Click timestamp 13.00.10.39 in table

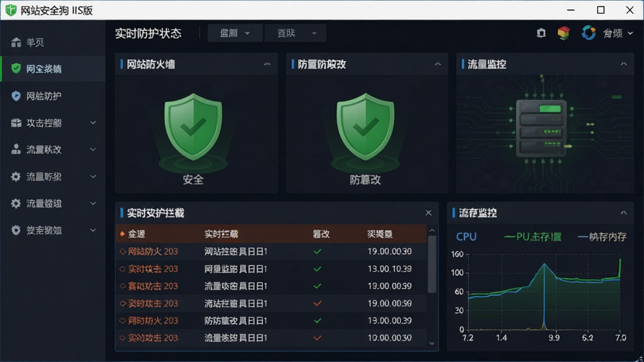click(389, 269)
